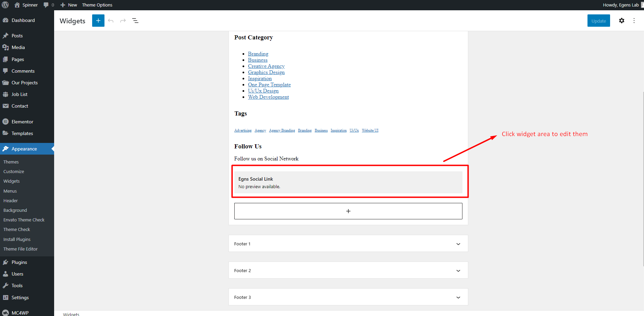
Task: Open the Spinner site home icon
Action: 17,5
